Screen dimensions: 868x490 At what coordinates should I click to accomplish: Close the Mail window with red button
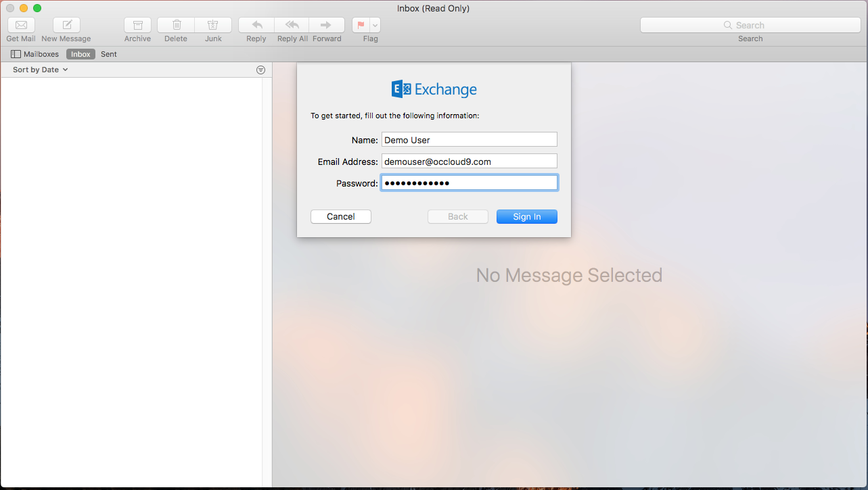pos(10,8)
